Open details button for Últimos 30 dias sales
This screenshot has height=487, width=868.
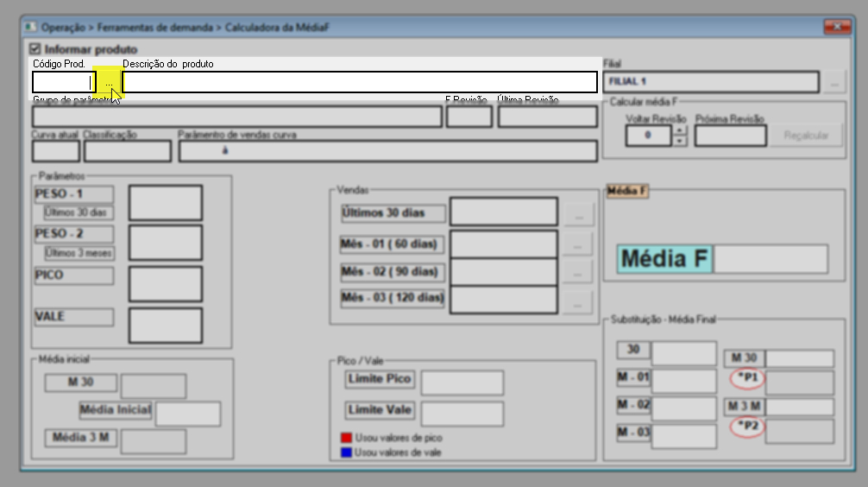point(578,214)
